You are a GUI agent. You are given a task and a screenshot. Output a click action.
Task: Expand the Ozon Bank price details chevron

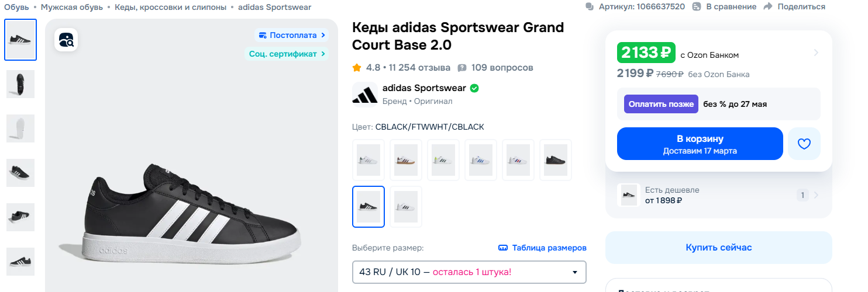tap(817, 53)
